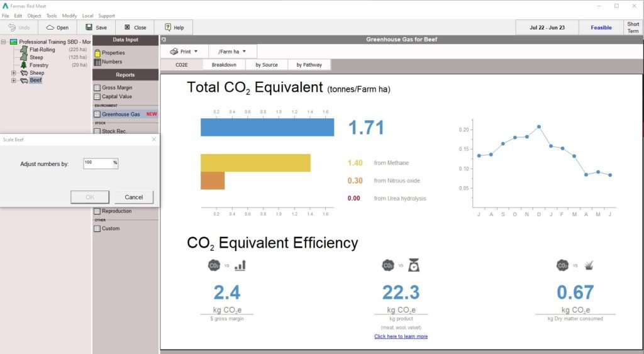Open the Modify menu
The image size is (644, 354).
click(69, 16)
